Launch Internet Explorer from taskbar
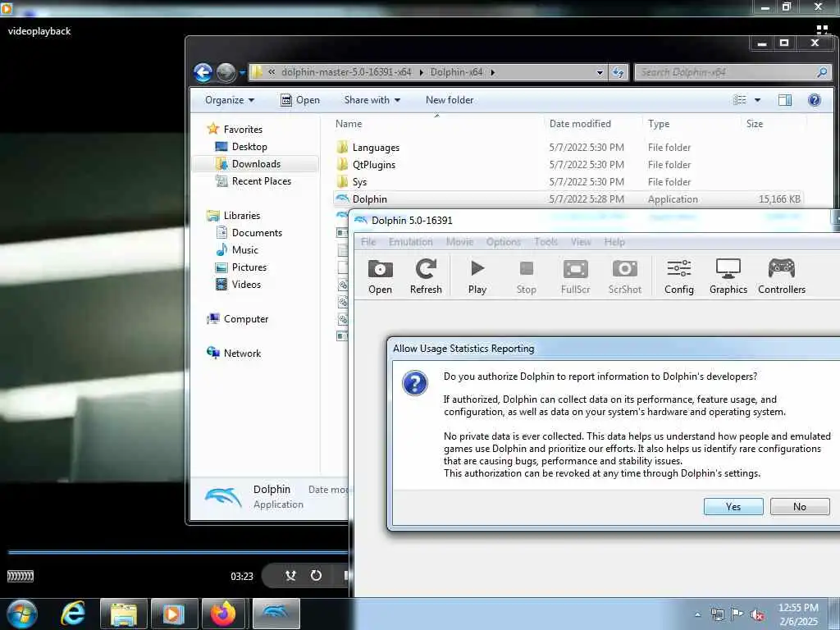The height and width of the screenshot is (630, 840). [73, 614]
